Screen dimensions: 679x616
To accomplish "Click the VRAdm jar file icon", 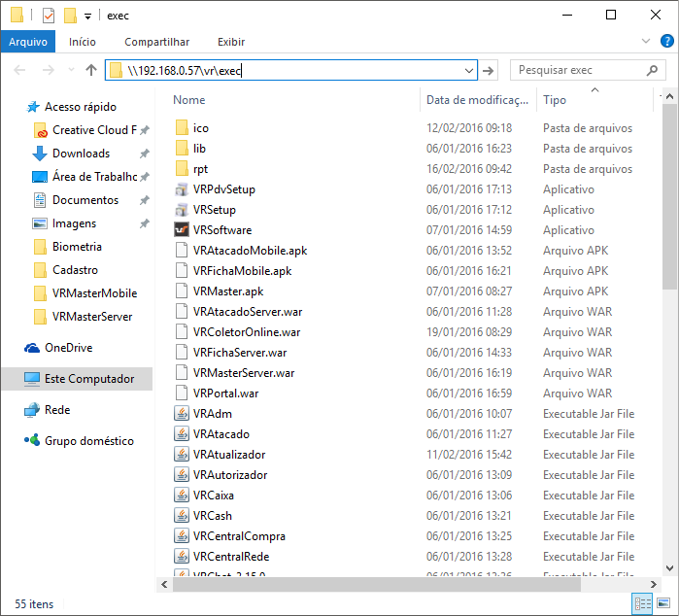I will [x=181, y=414].
